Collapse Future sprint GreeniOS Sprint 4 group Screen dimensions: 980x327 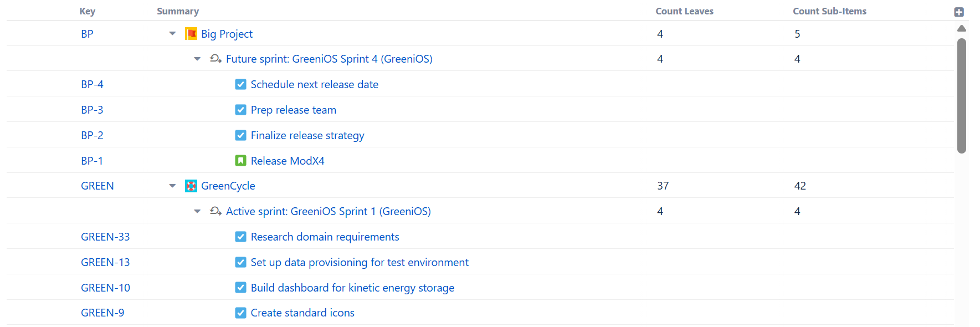(197, 59)
